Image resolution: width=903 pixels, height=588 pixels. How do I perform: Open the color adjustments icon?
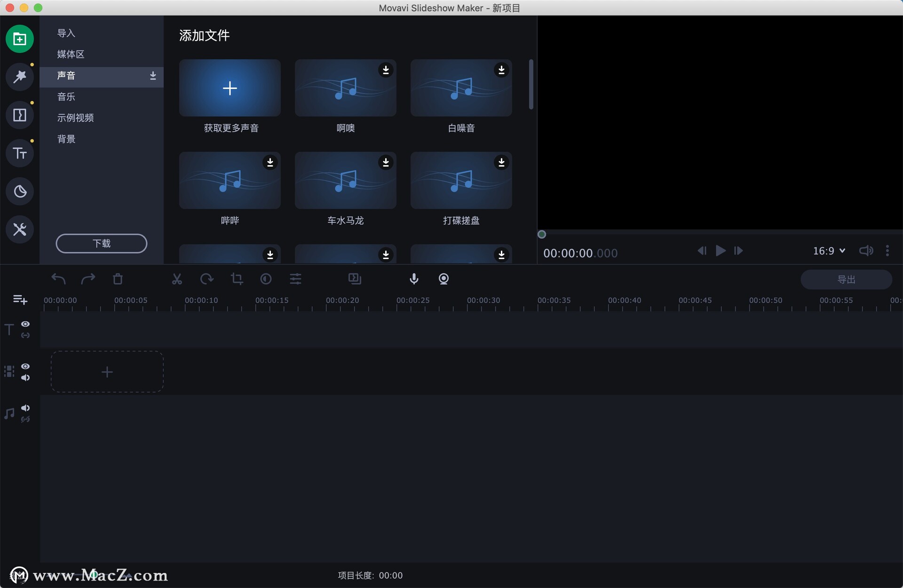coord(266,279)
